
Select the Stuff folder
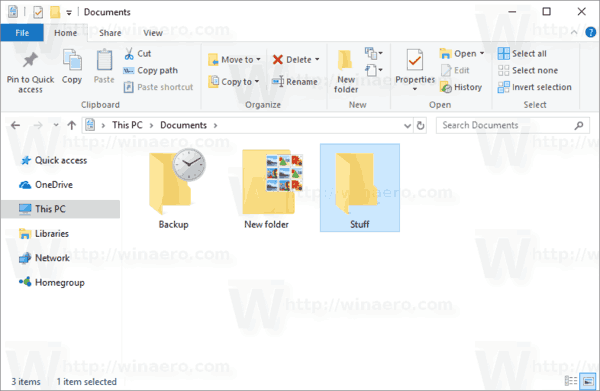point(360,188)
